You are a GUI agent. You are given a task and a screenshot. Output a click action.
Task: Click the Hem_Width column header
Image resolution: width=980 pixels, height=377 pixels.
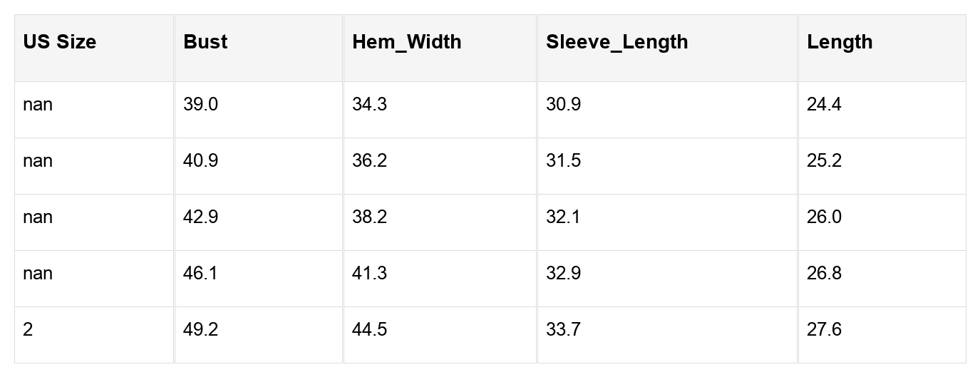[x=406, y=42]
